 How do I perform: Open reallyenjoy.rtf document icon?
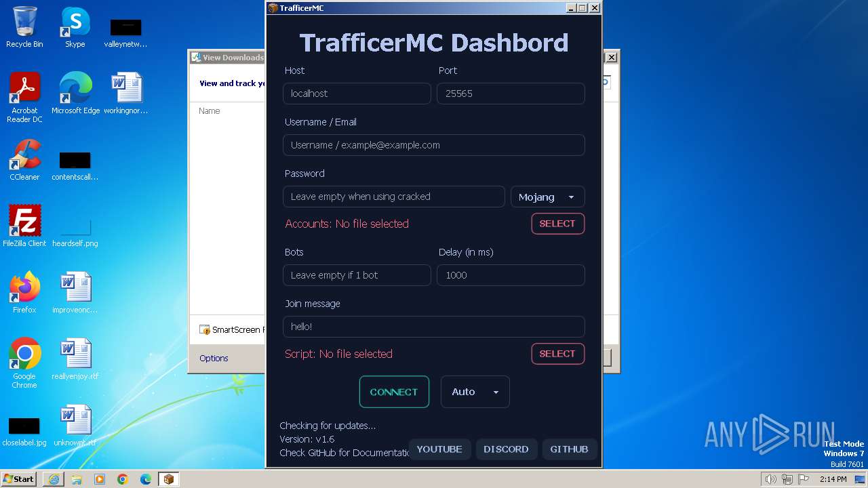coord(75,359)
